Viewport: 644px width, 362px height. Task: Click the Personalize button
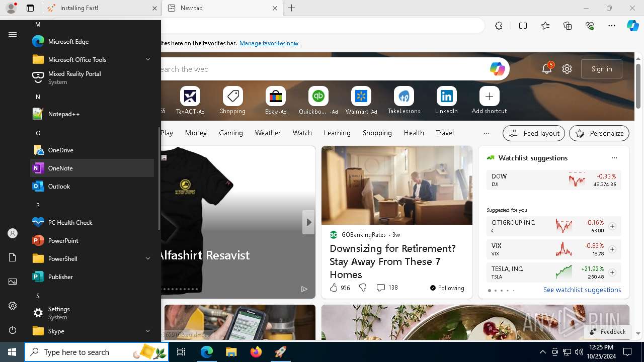click(599, 133)
